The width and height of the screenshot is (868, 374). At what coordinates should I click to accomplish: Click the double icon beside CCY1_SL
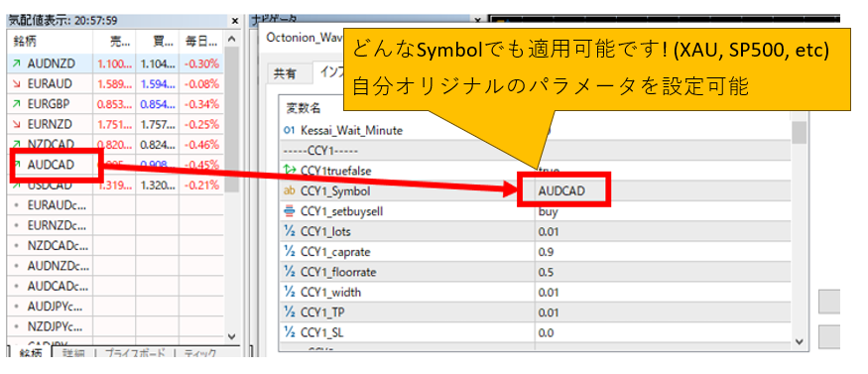coord(289,332)
